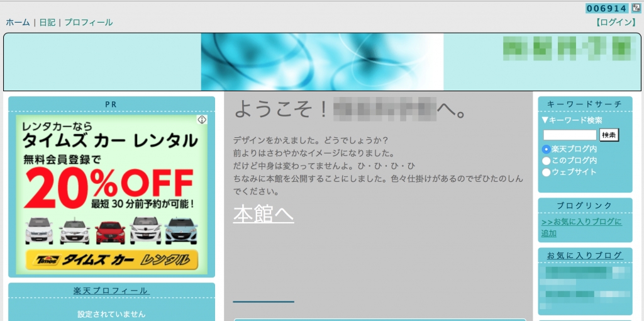Click the ▼キーワード検索 heading
The height and width of the screenshot is (321, 644).
(x=572, y=120)
